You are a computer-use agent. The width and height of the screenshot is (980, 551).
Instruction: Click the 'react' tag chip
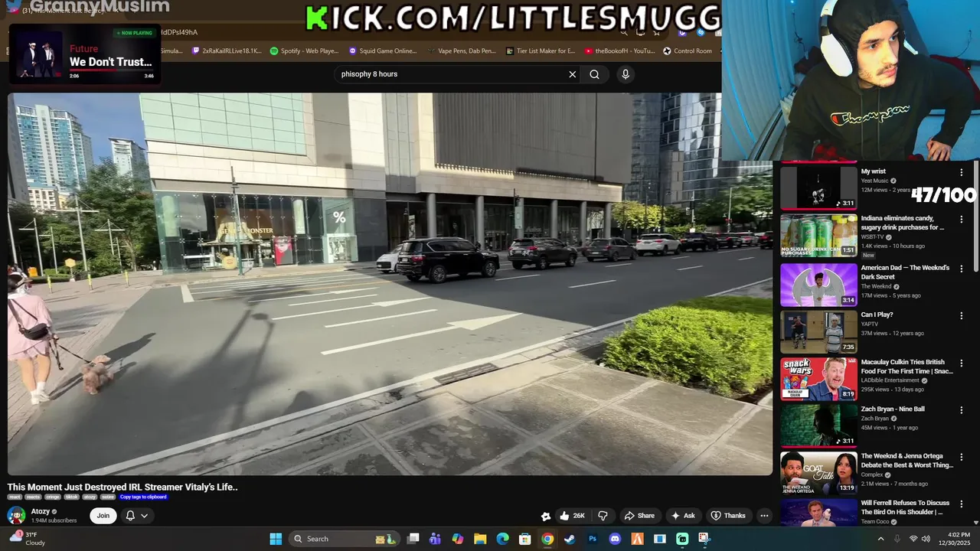point(15,497)
